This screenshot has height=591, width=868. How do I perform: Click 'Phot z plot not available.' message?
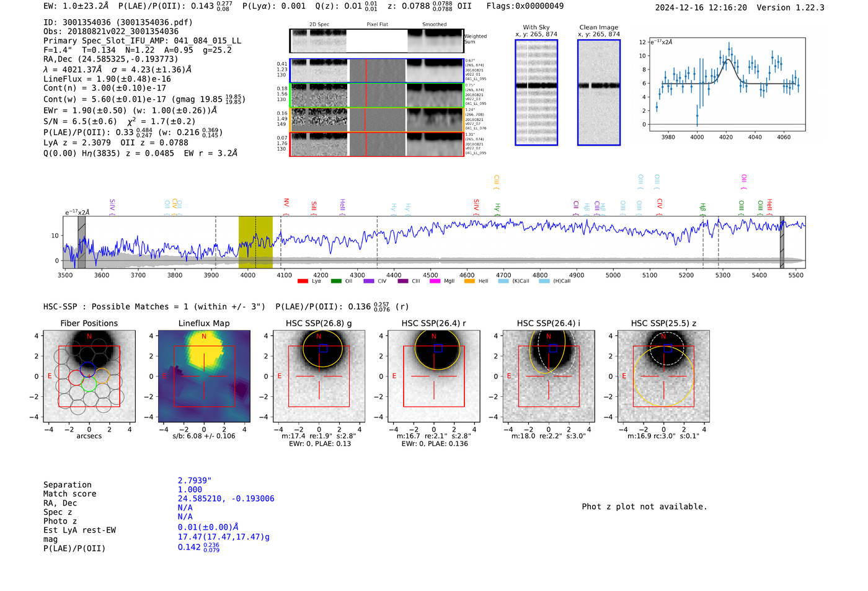pos(644,507)
